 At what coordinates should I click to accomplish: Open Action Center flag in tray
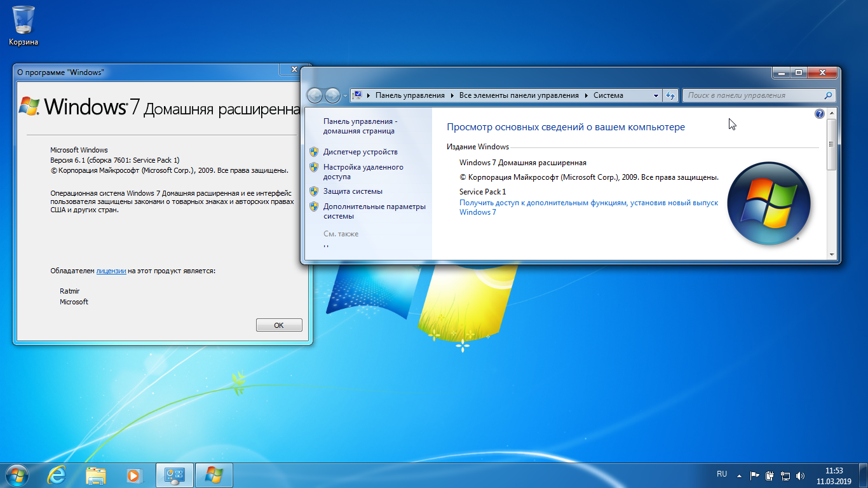pyautogui.click(x=755, y=475)
